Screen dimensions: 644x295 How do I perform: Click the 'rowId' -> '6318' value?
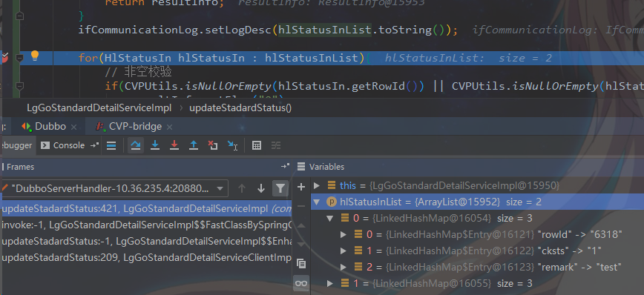pyautogui.click(x=580, y=235)
